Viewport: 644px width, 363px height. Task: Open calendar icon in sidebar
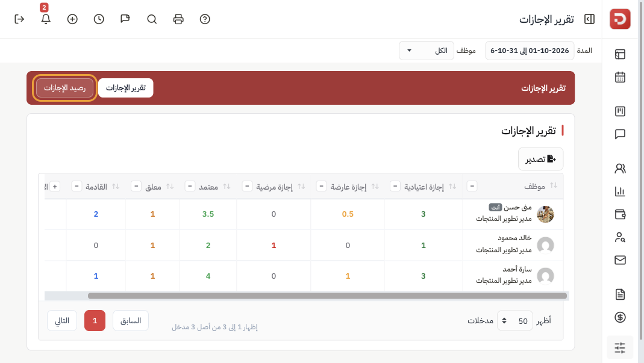click(x=620, y=77)
